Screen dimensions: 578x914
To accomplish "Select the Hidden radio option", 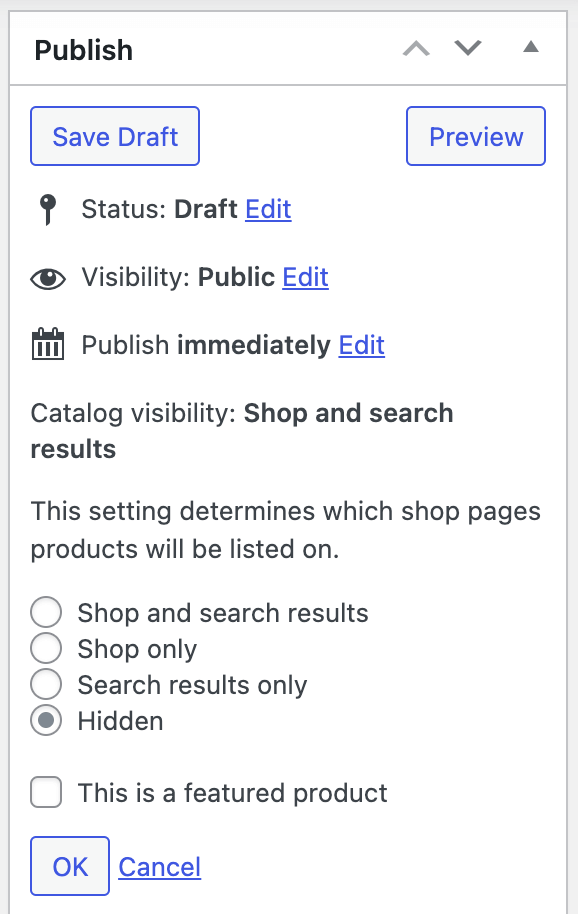I will click(46, 720).
